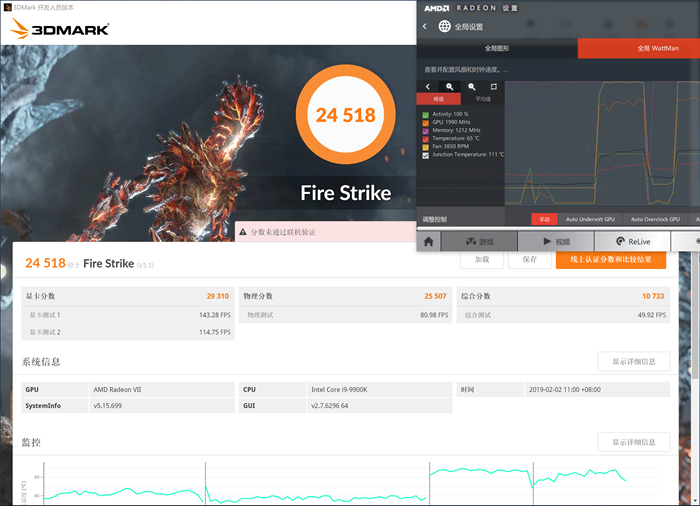The height and width of the screenshot is (506, 700).
Task: Show system info details button
Action: coord(633,361)
